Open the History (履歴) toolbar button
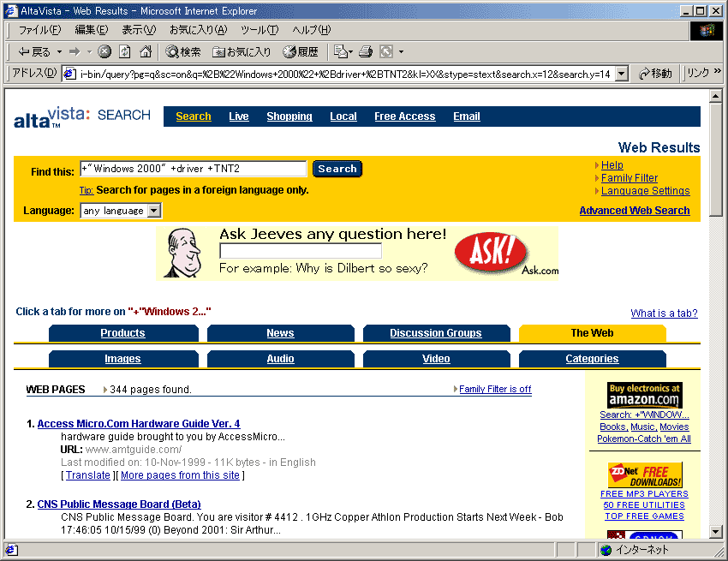Viewport: 728px width, 561px height. pyautogui.click(x=301, y=51)
